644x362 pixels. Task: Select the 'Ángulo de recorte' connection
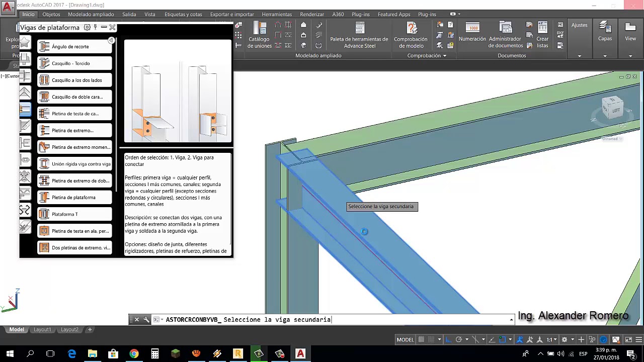click(x=74, y=47)
